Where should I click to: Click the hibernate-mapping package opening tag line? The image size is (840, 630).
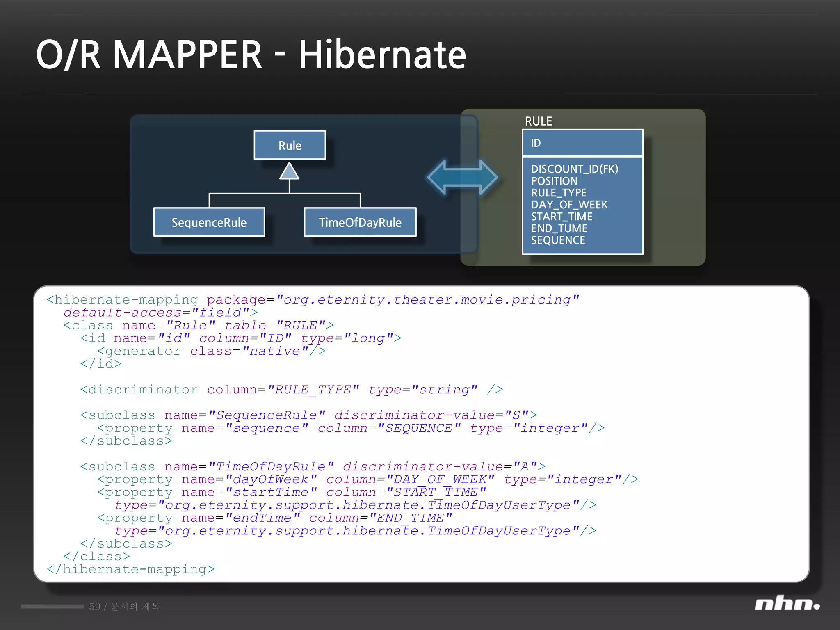[313, 300]
